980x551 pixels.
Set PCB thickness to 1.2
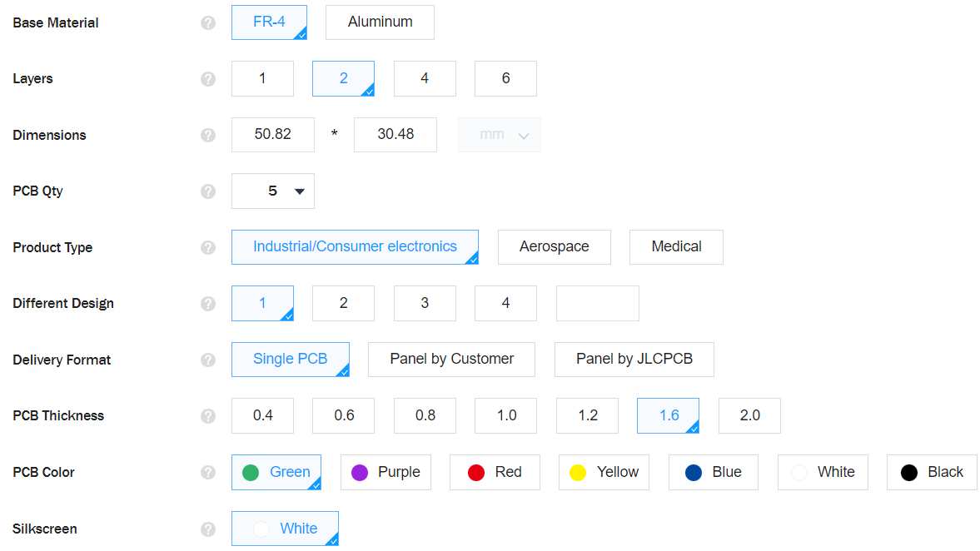tap(587, 416)
